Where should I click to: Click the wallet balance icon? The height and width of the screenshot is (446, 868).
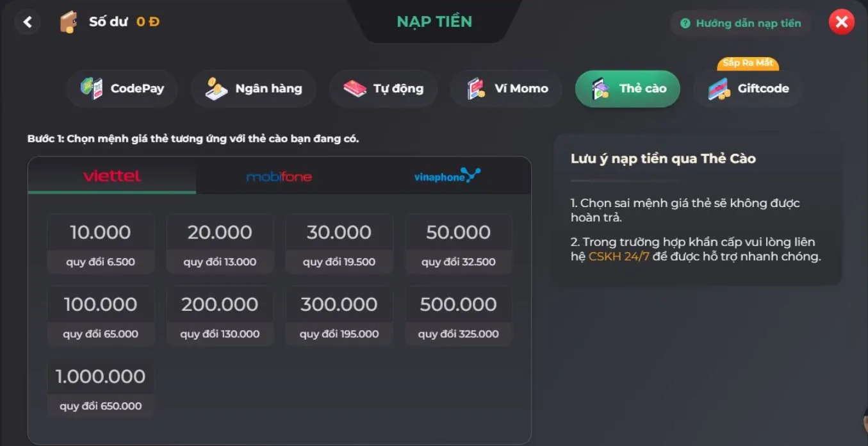point(68,22)
